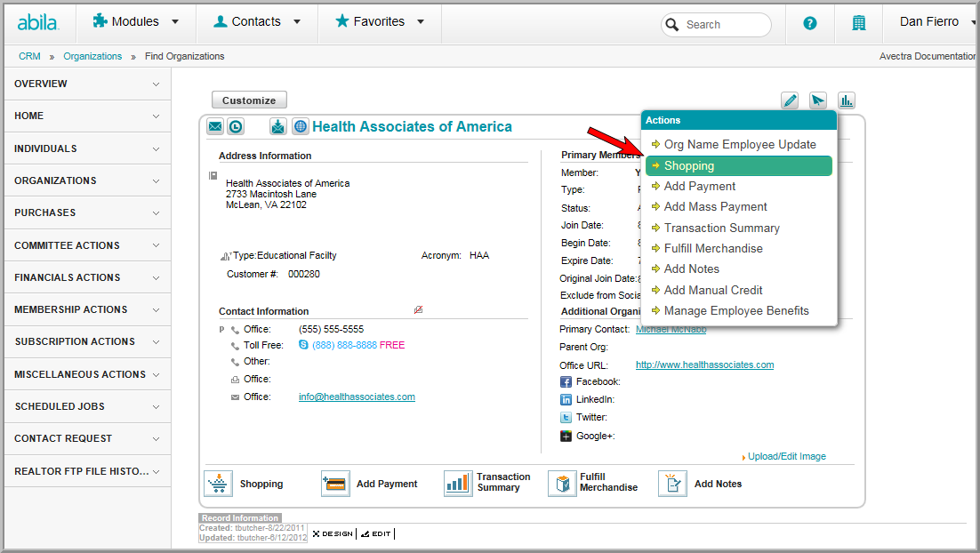This screenshot has width=980, height=553.
Task: Click the globe icon next to organization name
Action: [301, 126]
